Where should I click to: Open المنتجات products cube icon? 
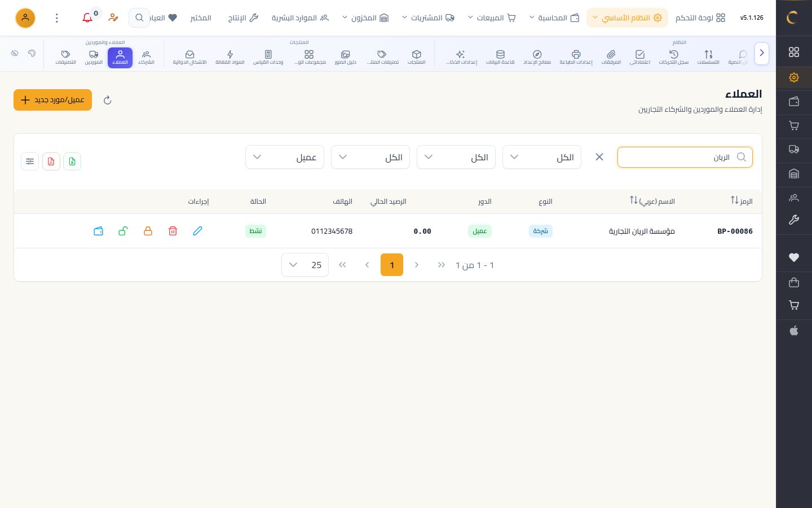(416, 57)
